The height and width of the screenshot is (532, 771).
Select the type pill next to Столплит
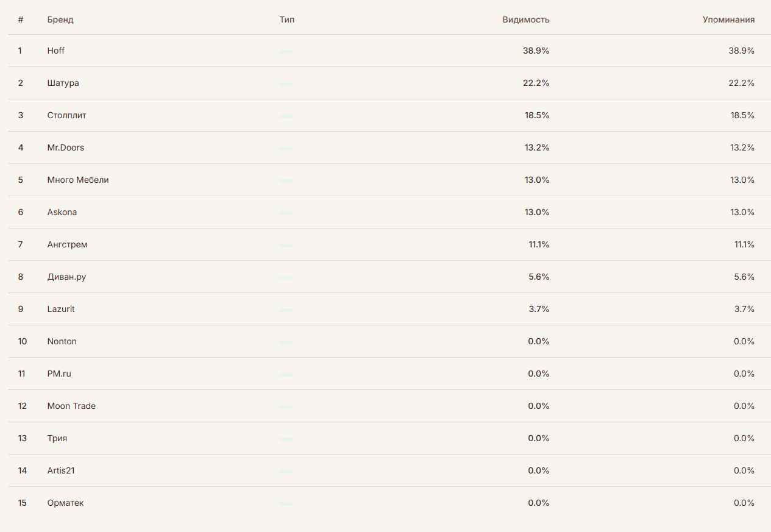coord(286,116)
